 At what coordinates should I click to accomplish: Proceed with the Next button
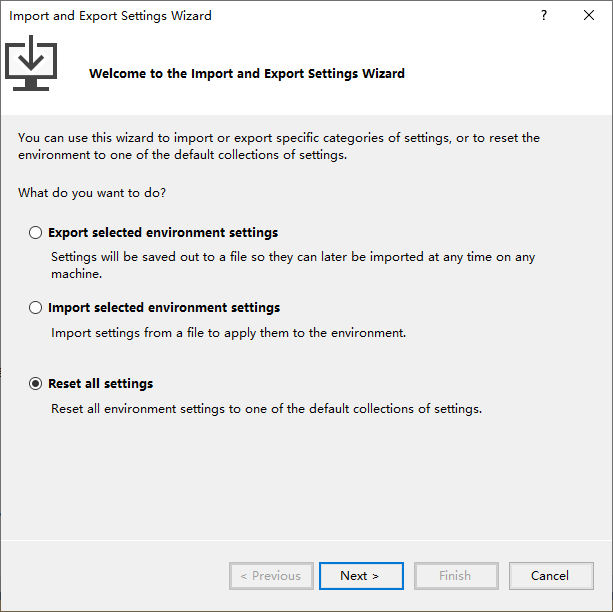(361, 576)
